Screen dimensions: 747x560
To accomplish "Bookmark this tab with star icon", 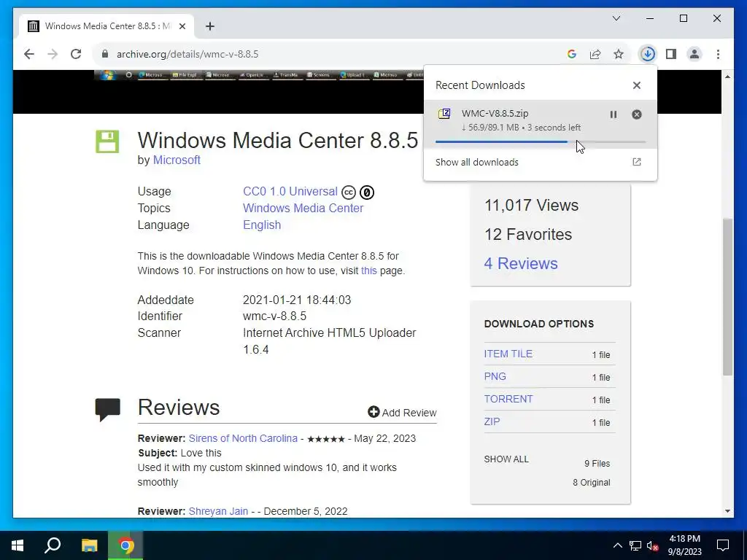I will (x=619, y=54).
